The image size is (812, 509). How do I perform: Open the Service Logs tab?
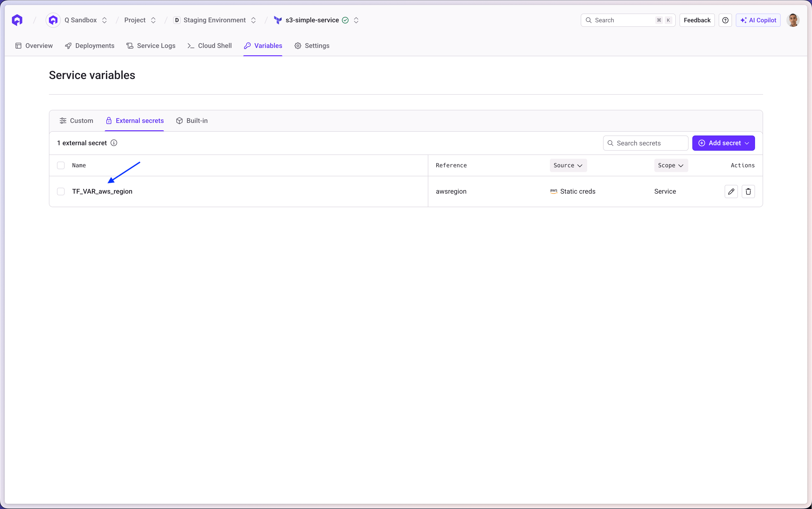click(151, 46)
